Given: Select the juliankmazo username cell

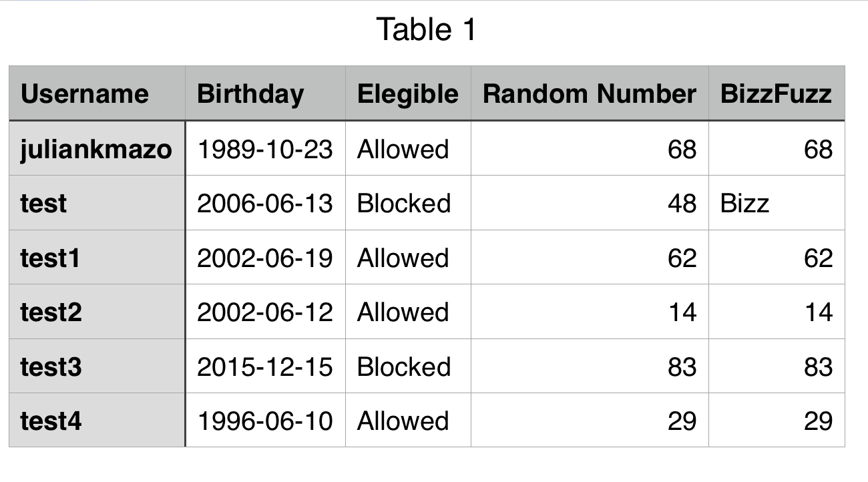Looking at the screenshot, I should tap(97, 148).
